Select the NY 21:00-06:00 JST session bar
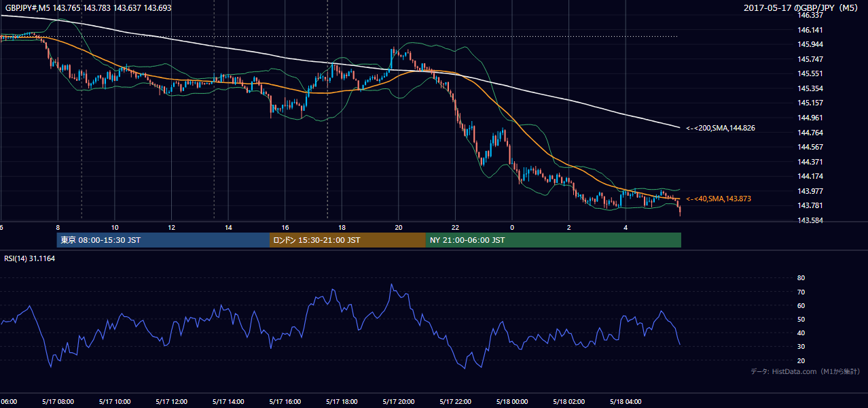This screenshot has height=408, width=868. pos(554,240)
